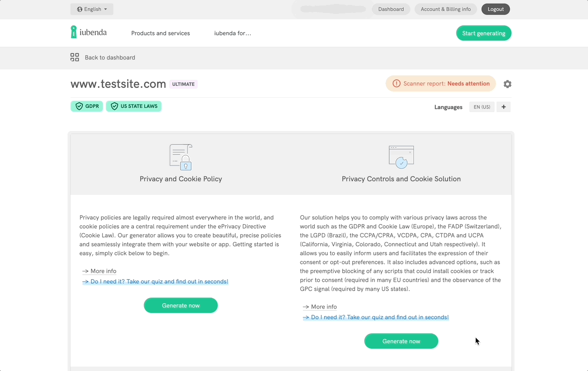Open Account & Billing info
The height and width of the screenshot is (371, 588).
[445, 9]
